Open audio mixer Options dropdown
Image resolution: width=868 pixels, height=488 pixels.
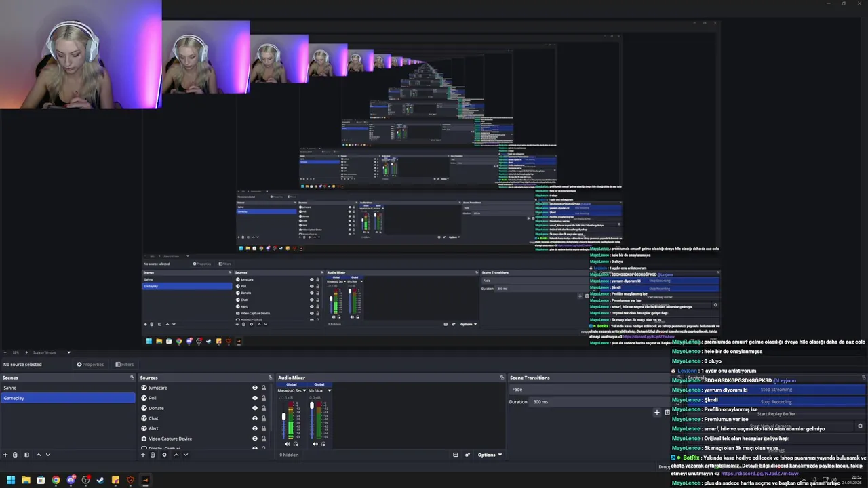[490, 455]
